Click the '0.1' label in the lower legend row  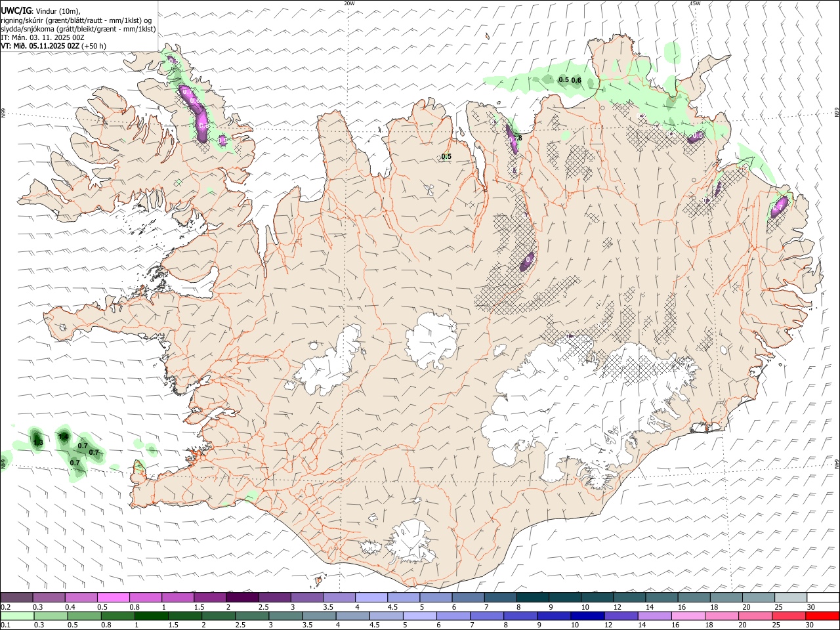(6, 625)
